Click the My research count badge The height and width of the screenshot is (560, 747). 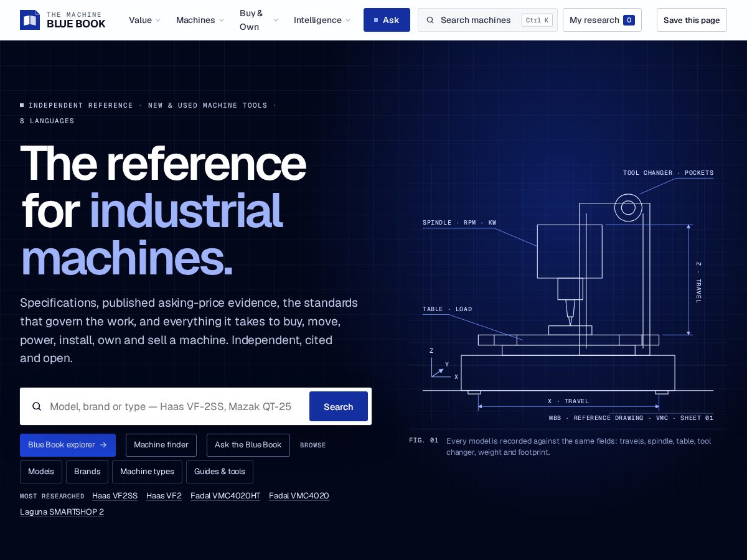(x=629, y=20)
